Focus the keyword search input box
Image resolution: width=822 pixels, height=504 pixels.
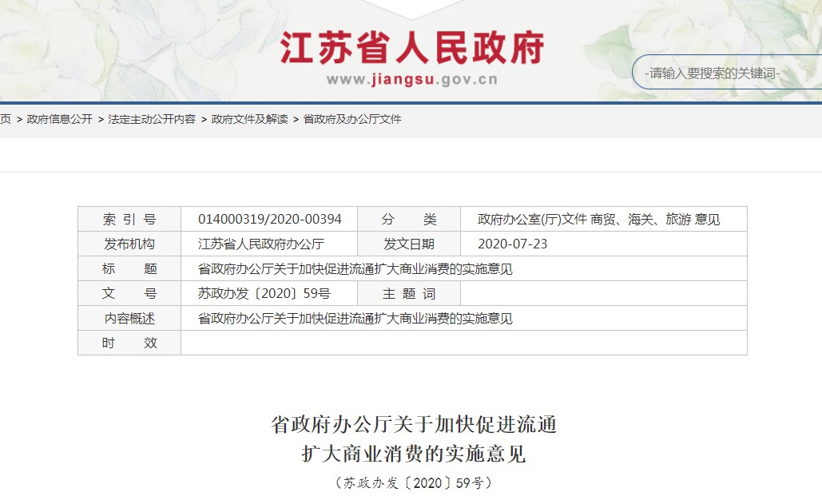(723, 73)
